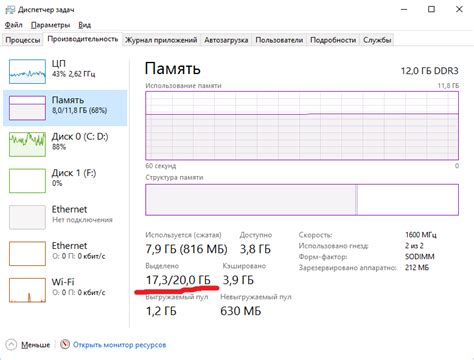Click the Зарезервировано аппаратно label
This screenshot has width=474, height=360.
tap(347, 267)
